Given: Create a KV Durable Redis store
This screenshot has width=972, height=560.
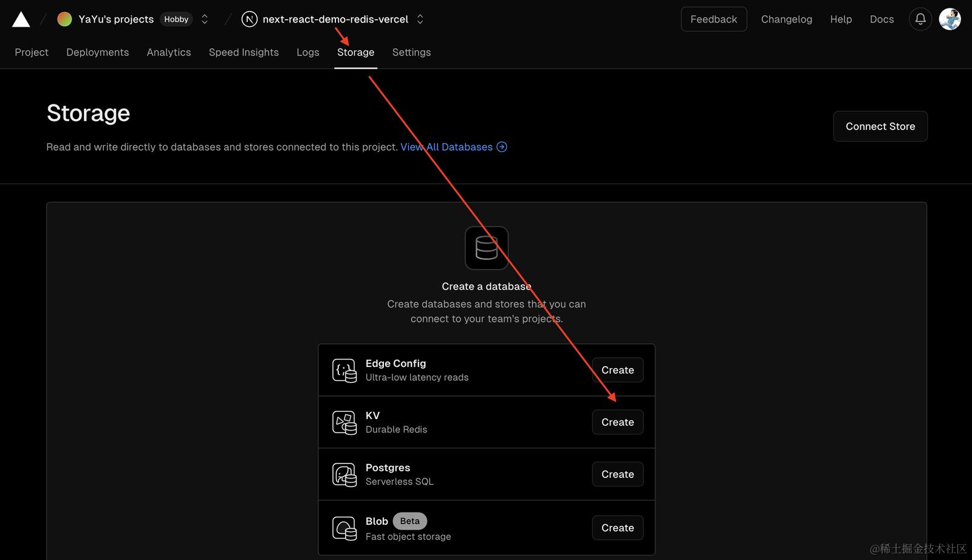Looking at the screenshot, I should [x=617, y=422].
